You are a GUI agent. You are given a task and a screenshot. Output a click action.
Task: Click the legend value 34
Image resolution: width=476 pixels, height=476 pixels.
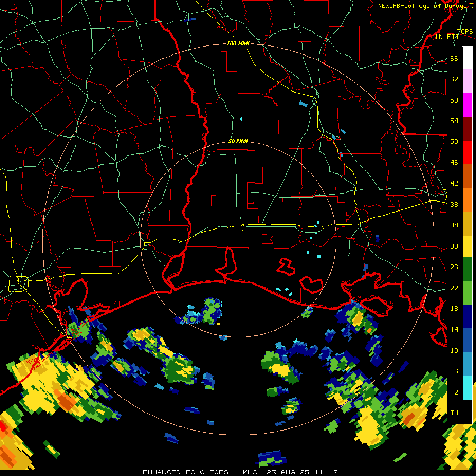pyautogui.click(x=454, y=225)
